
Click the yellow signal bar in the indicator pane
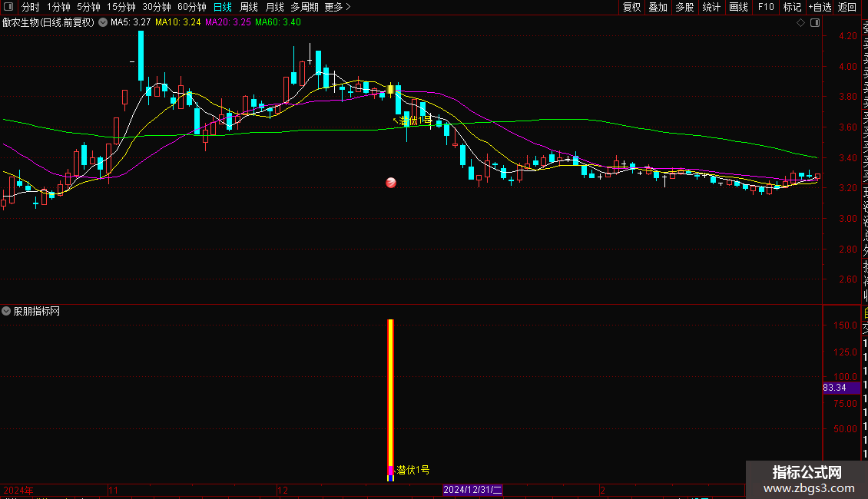(x=390, y=393)
